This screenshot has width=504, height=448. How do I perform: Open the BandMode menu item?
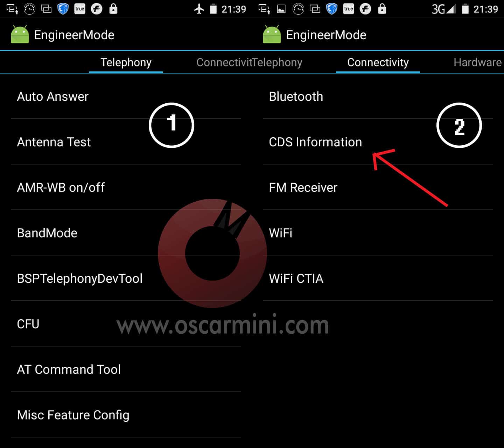click(x=126, y=233)
